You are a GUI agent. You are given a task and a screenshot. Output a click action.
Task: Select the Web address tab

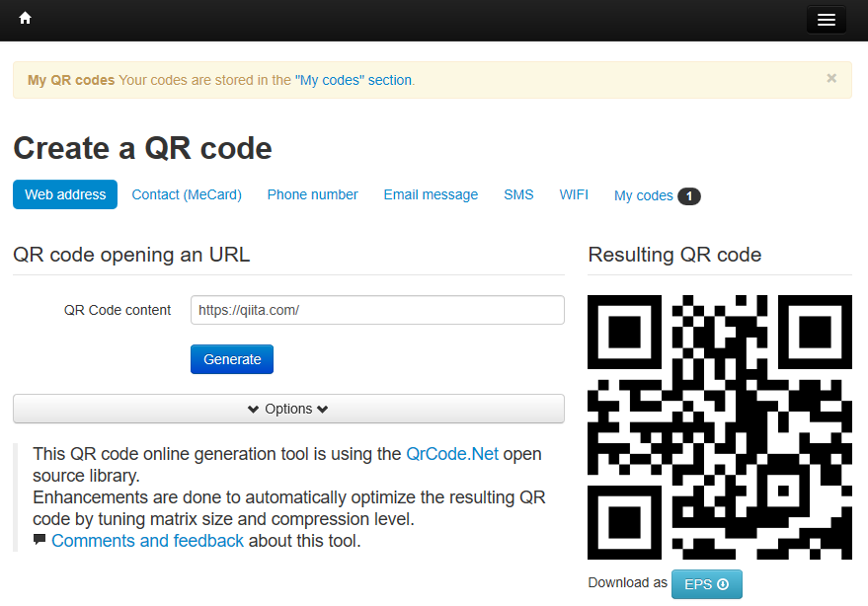pos(64,194)
